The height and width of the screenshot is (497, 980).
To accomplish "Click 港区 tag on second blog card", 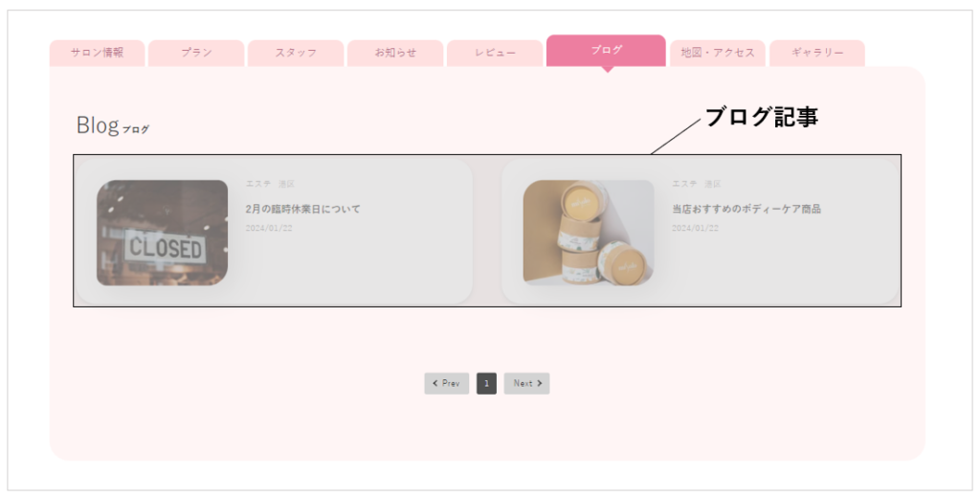I will (x=712, y=184).
